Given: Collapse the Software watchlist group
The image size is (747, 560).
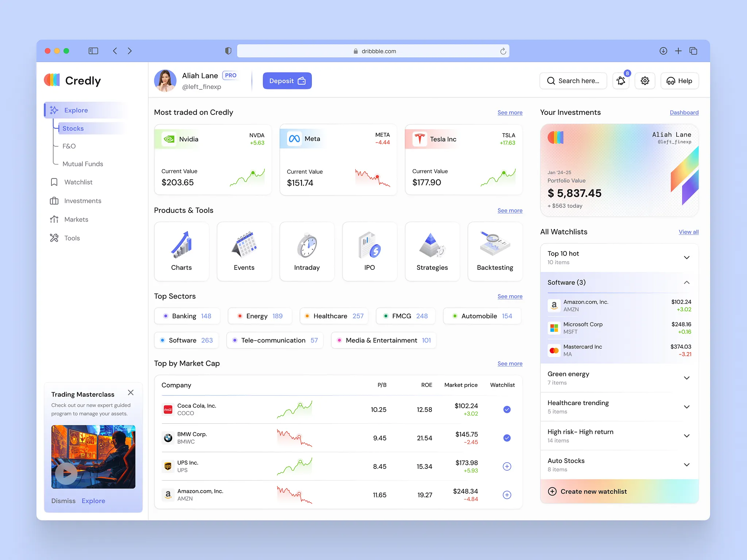Looking at the screenshot, I should (687, 283).
